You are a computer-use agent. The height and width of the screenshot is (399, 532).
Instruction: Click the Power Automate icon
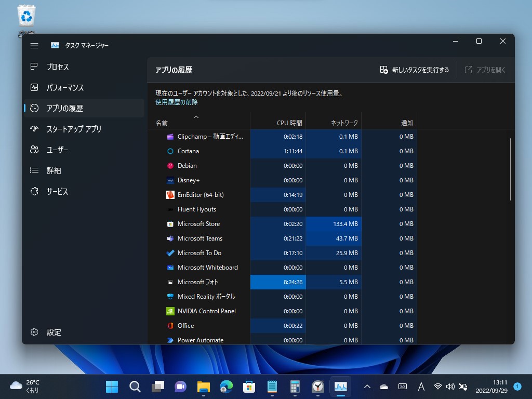pyautogui.click(x=170, y=340)
